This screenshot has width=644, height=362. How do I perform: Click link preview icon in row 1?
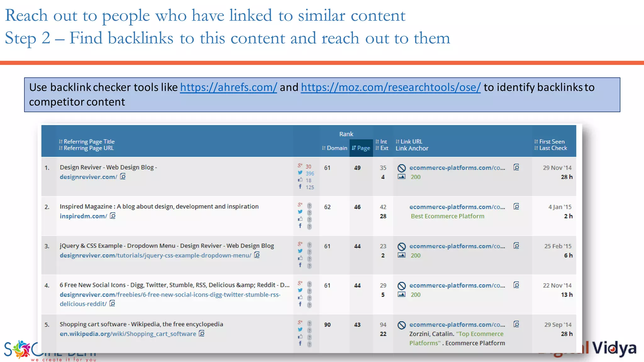pos(516,167)
